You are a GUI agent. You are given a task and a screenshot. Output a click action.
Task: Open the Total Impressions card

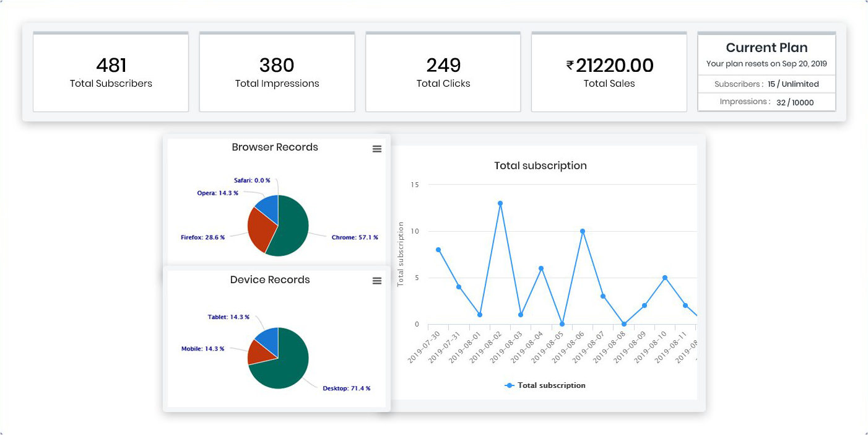277,72
